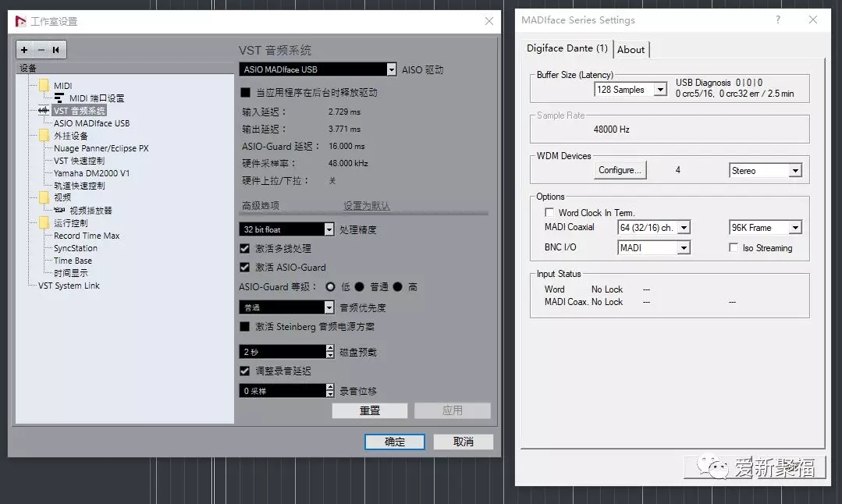Click the plus add device icon
This screenshot has width=842, height=504.
[24, 50]
